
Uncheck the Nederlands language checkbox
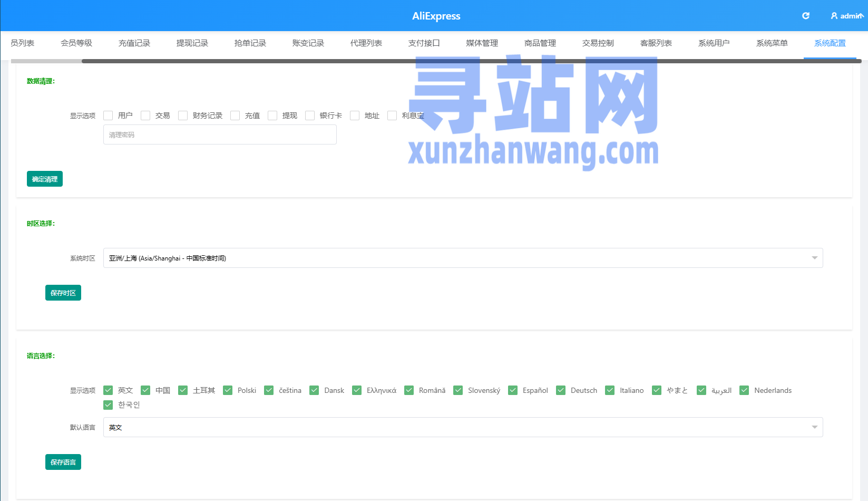click(744, 390)
